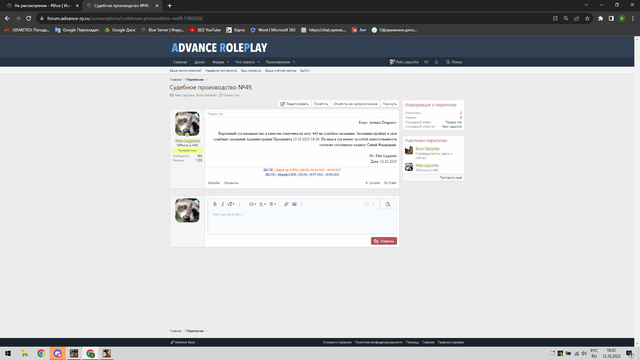Open the text alignment dropdown in editor
The width and height of the screenshot is (640, 360).
[x=262, y=204]
